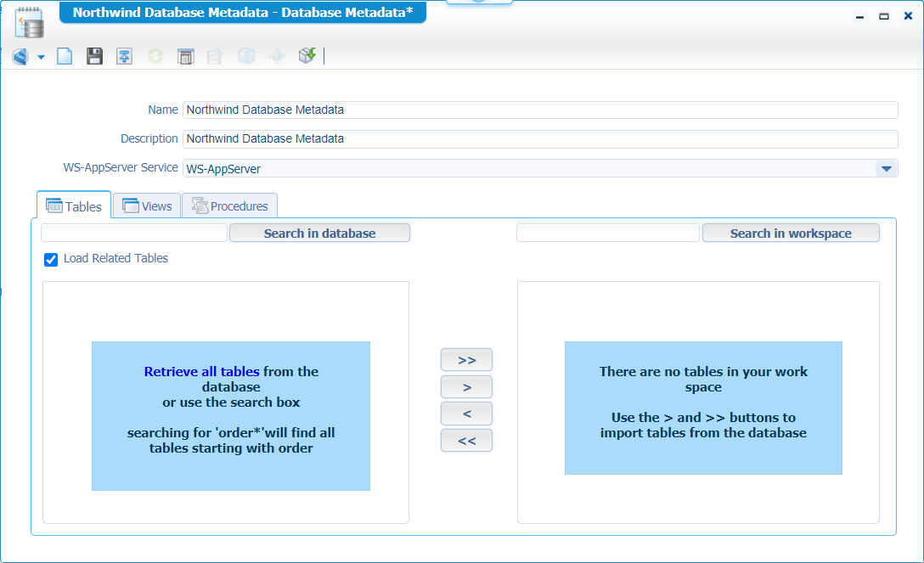Open the Procedures tab

229,205
